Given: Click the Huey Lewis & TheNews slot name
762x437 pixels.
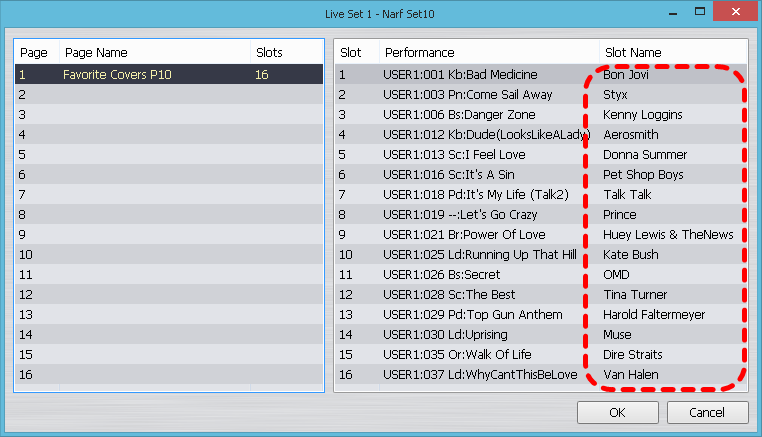Looking at the screenshot, I should pyautogui.click(x=668, y=234).
